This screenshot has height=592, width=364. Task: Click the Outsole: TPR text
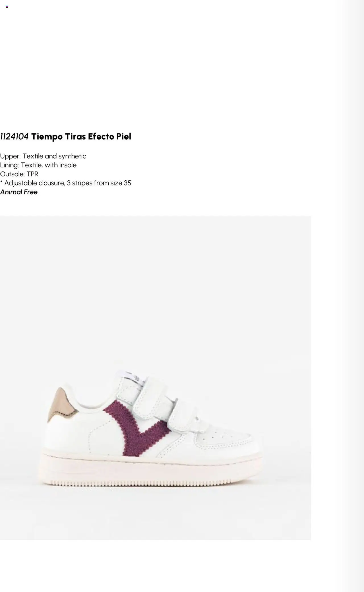(x=19, y=174)
